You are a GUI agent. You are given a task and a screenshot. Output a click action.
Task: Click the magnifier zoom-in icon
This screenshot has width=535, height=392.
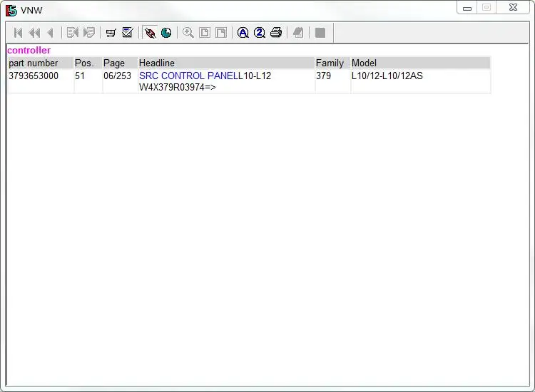coord(188,33)
